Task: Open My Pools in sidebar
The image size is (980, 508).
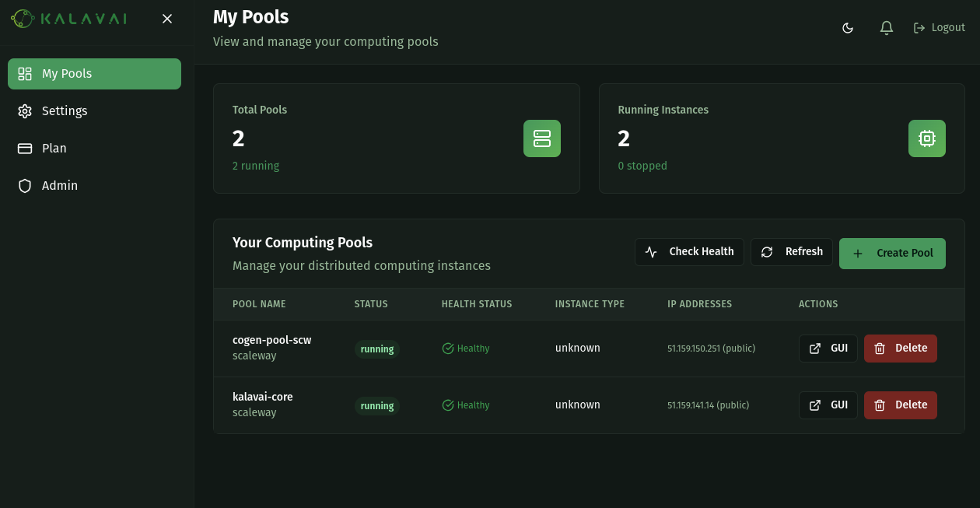Action: [94, 74]
